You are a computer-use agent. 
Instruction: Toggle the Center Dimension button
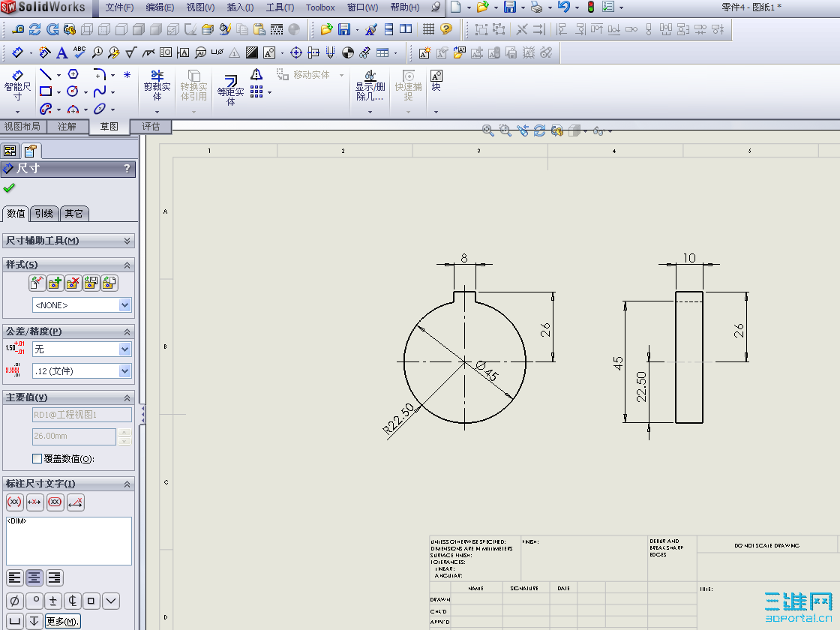point(34,502)
